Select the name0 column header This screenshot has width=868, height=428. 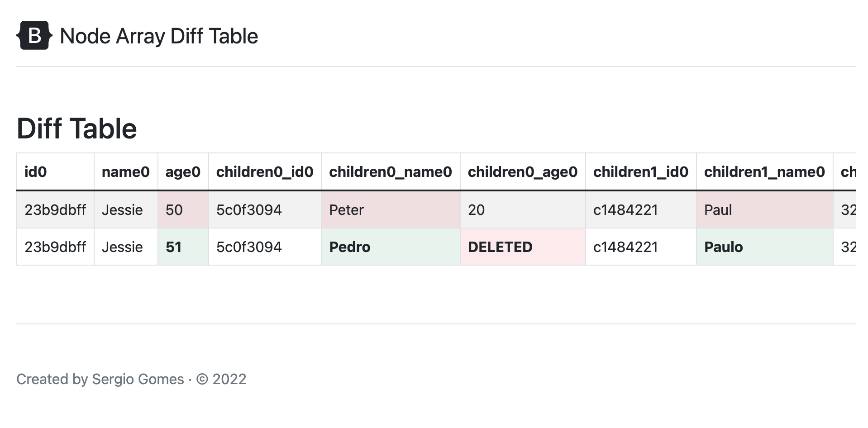pyautogui.click(x=125, y=172)
